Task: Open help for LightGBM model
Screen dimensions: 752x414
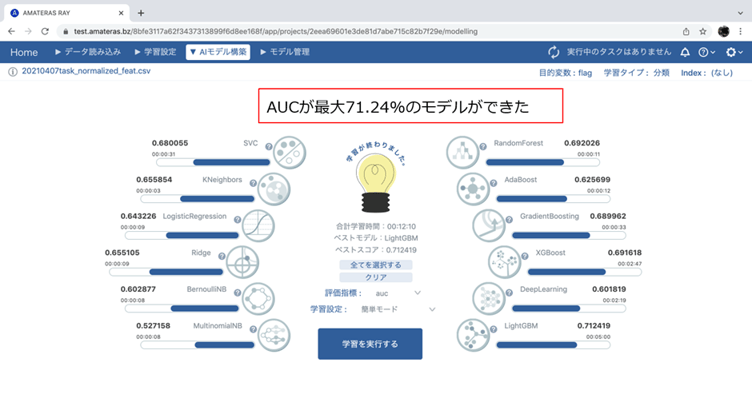Action: click(x=494, y=329)
